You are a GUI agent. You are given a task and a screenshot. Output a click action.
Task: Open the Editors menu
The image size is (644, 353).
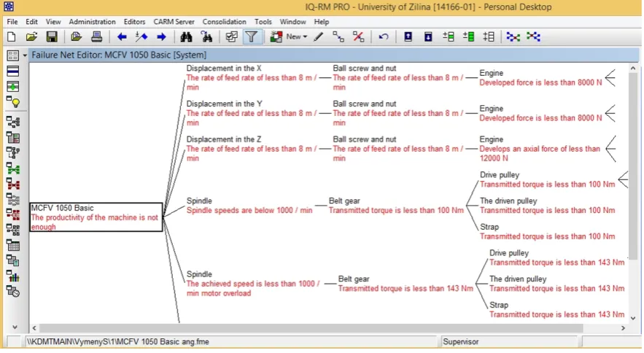[x=134, y=22]
